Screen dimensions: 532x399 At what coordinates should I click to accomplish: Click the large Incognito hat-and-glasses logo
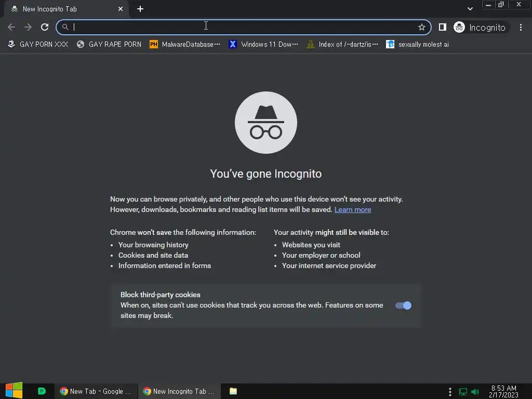(265, 123)
